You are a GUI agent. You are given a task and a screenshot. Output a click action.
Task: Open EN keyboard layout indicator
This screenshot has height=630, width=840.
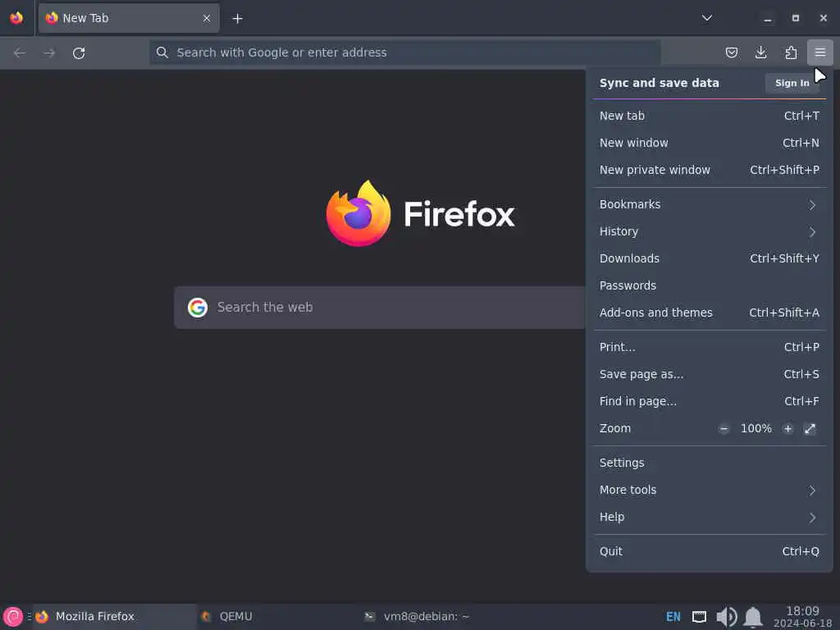pos(673,617)
